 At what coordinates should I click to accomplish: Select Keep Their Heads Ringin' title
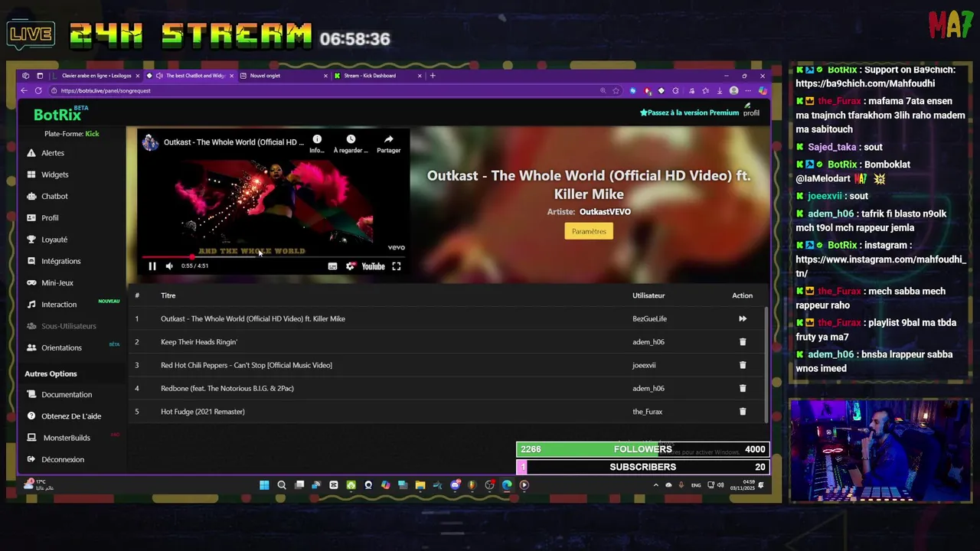point(199,342)
